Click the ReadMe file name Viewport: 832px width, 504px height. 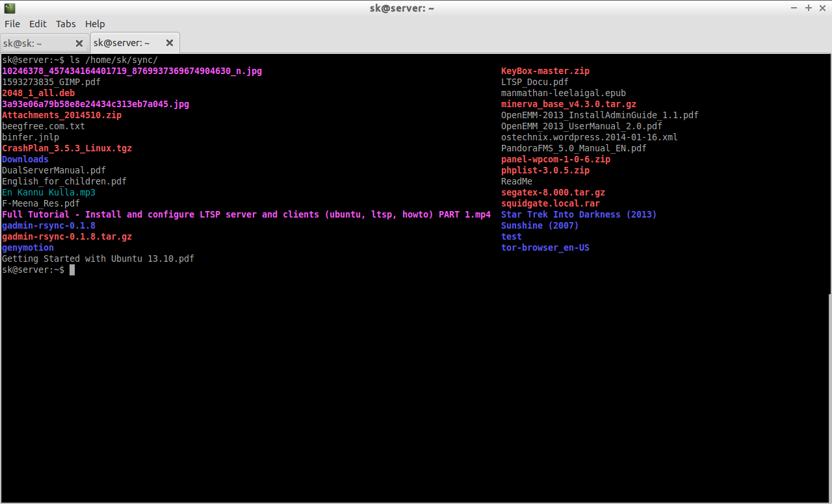point(517,181)
